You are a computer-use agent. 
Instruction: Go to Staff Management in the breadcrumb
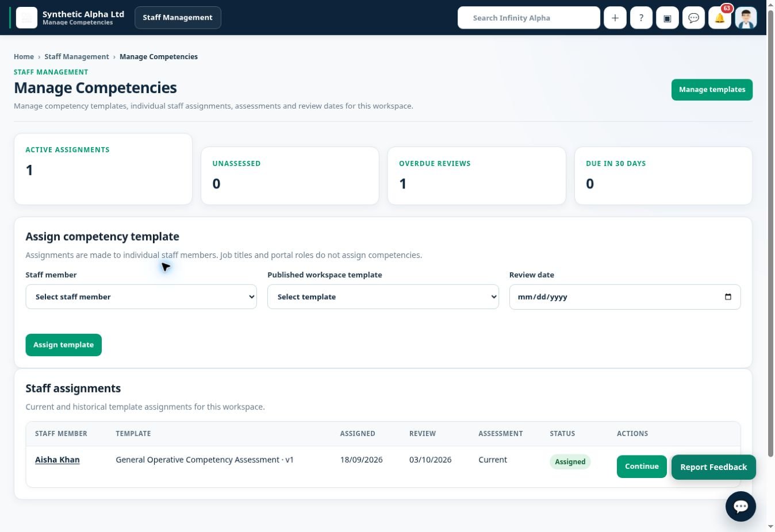[76, 57]
